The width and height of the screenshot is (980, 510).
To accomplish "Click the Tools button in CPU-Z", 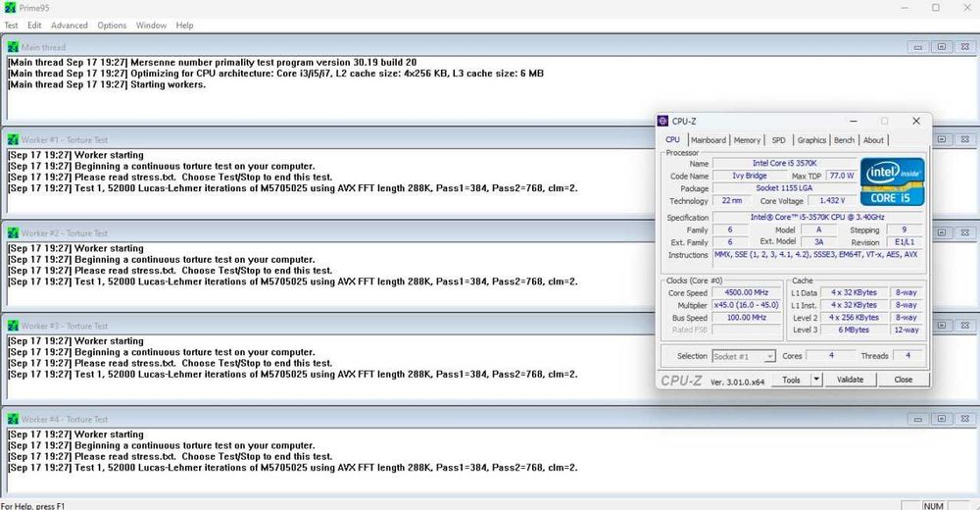I will click(791, 380).
